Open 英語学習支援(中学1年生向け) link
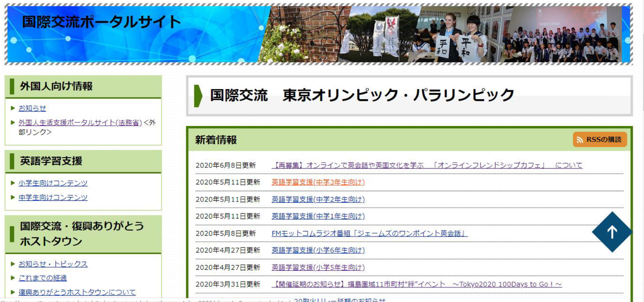 coord(318,216)
